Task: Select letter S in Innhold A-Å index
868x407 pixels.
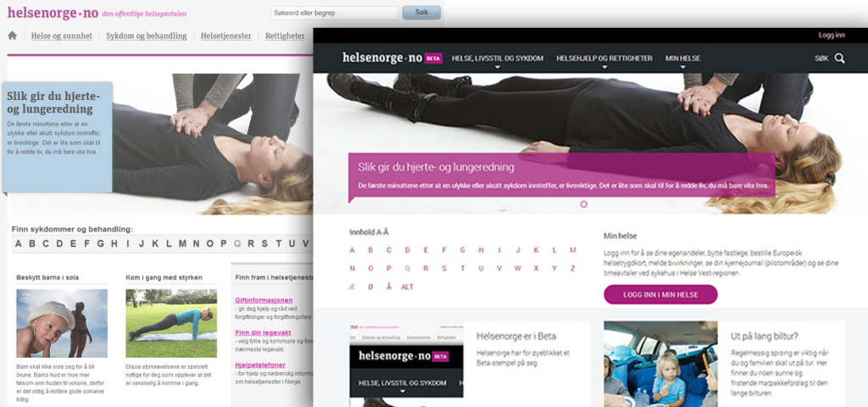Action: pyautogui.click(x=444, y=269)
